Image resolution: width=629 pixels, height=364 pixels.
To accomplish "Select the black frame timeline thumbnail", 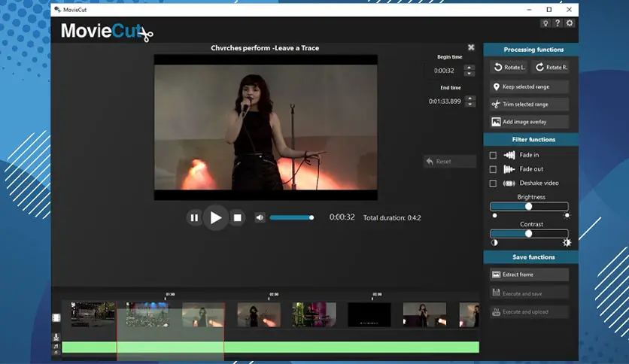I will click(x=369, y=314).
